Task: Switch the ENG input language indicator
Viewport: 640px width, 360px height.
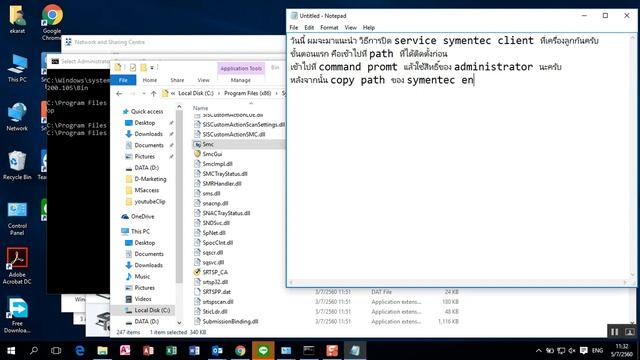Action: coord(597,350)
